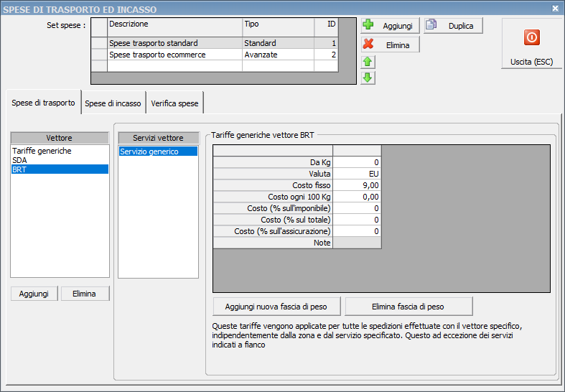Click the green plus Aggiungi set button
The height and width of the screenshot is (392, 565).
coord(391,26)
